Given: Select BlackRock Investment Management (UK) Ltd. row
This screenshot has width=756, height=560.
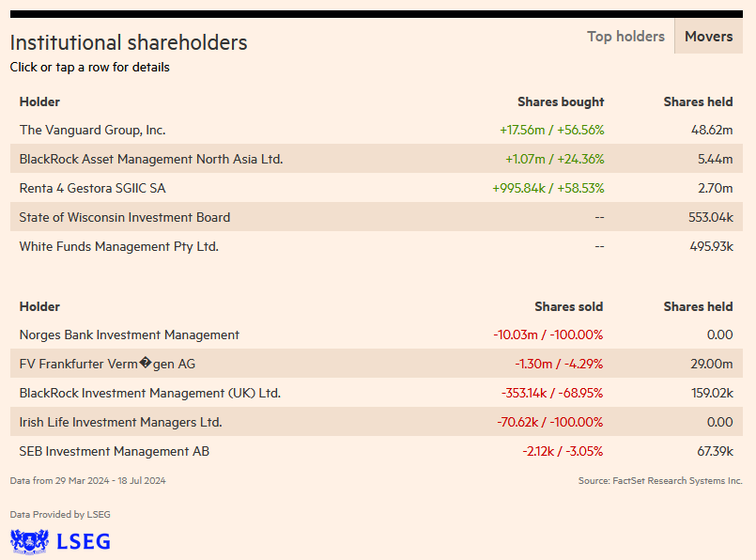Looking at the screenshot, I should 150,393.
